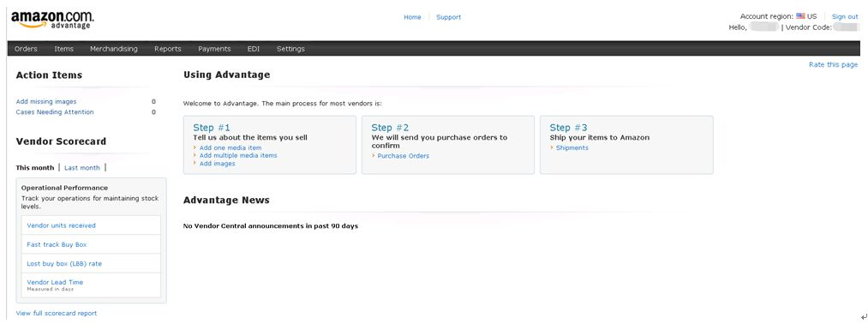Open the Payments menu
The width and height of the screenshot is (868, 324).
214,49
